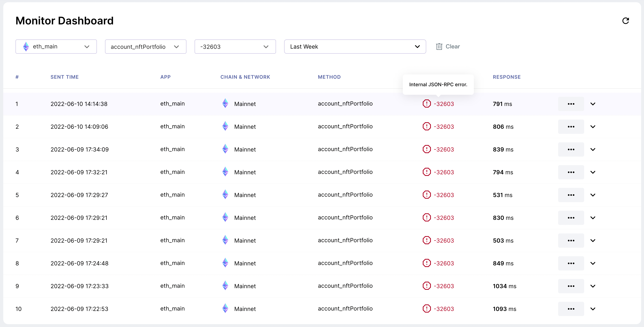Click the Ethereum icon in row 7
Image resolution: width=644 pixels, height=327 pixels.
click(x=225, y=240)
